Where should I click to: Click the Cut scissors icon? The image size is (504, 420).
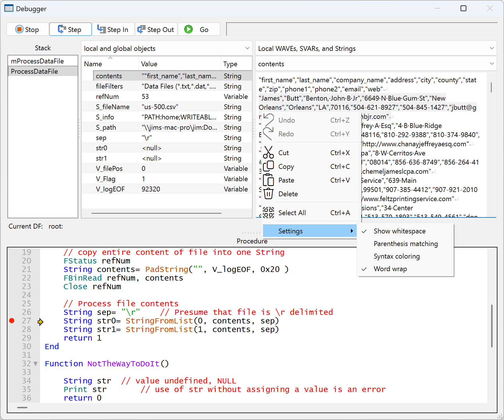(x=269, y=153)
